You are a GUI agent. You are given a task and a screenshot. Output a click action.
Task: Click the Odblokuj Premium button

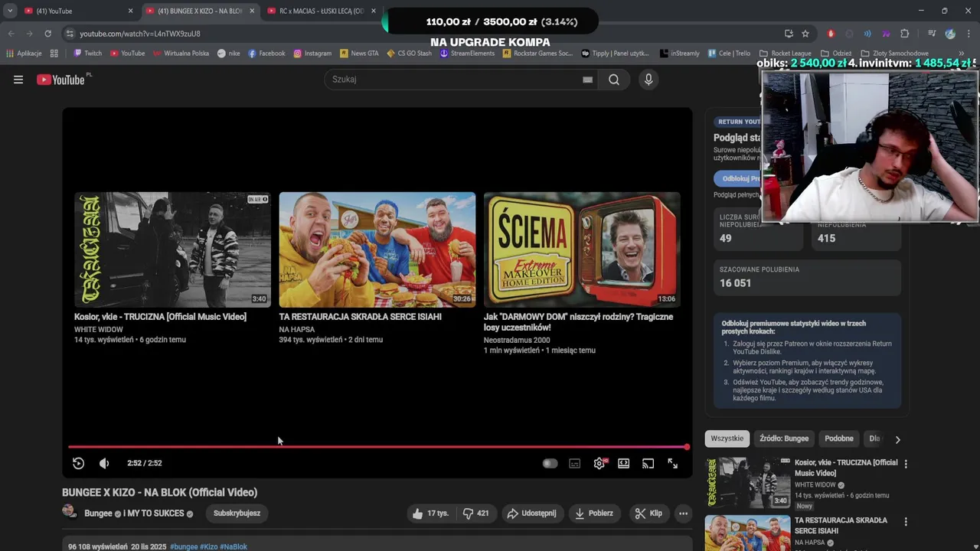pos(737,178)
